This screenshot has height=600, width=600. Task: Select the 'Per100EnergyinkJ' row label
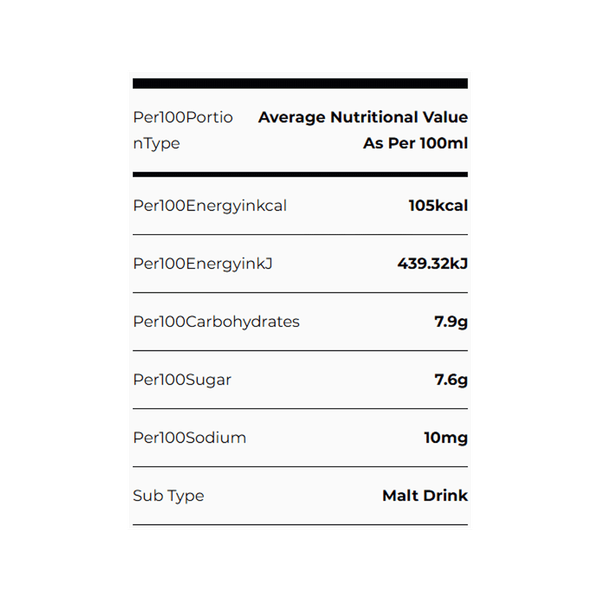pos(203,264)
